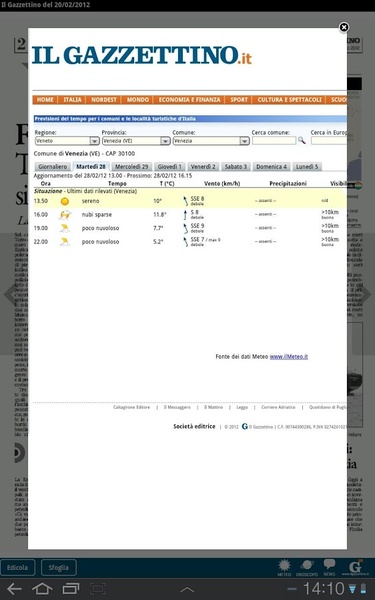Open the Oroscopo planet icon
This screenshot has height=600, width=375.
coord(307,567)
